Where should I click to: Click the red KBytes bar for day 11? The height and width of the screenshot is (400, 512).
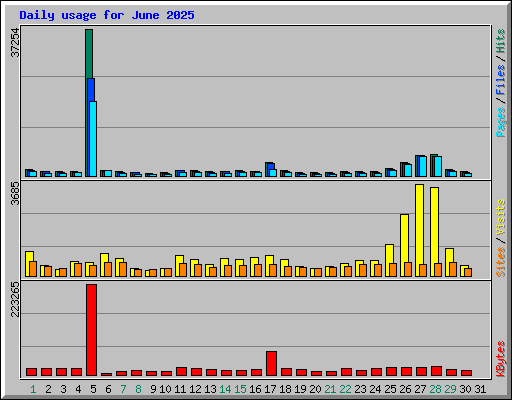(x=181, y=371)
